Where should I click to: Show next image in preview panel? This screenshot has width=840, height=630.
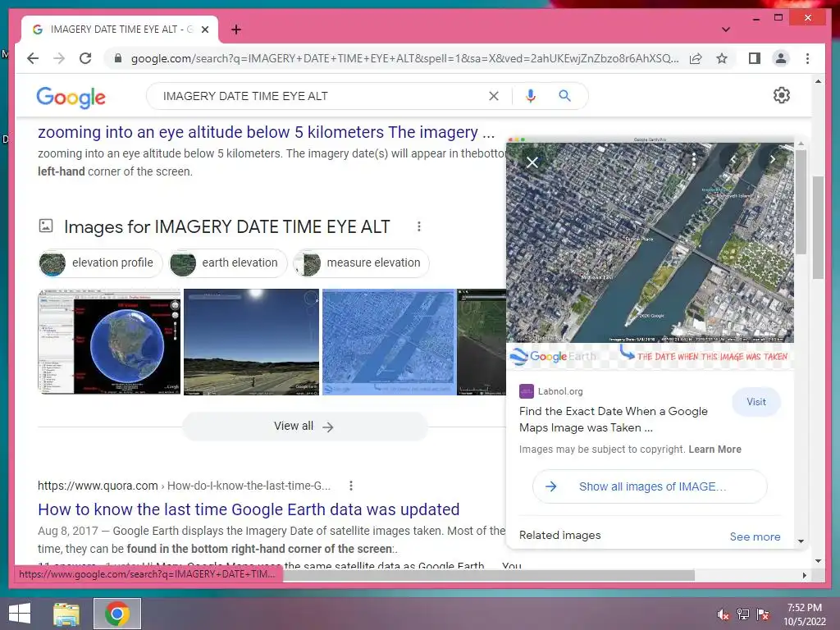772,159
